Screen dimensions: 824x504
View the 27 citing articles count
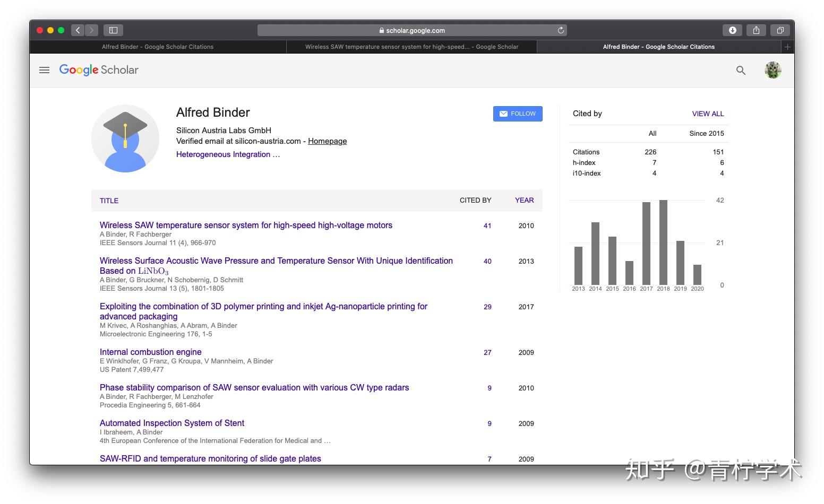click(x=487, y=353)
